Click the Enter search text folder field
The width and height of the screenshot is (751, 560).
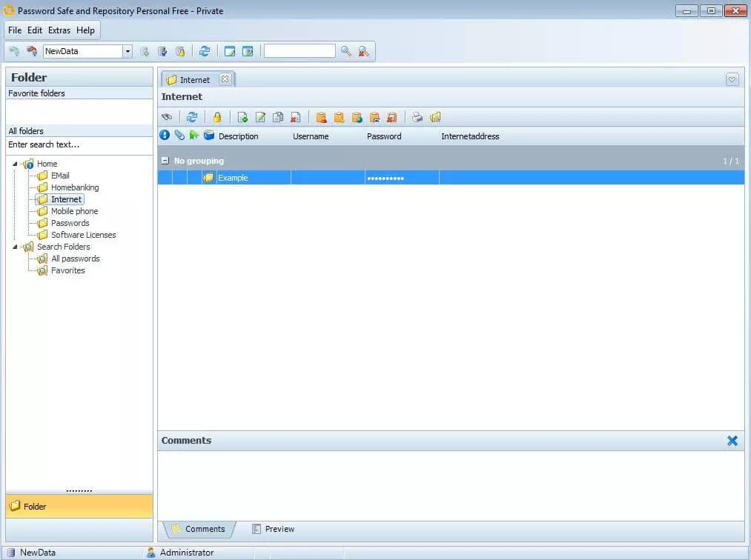79,144
